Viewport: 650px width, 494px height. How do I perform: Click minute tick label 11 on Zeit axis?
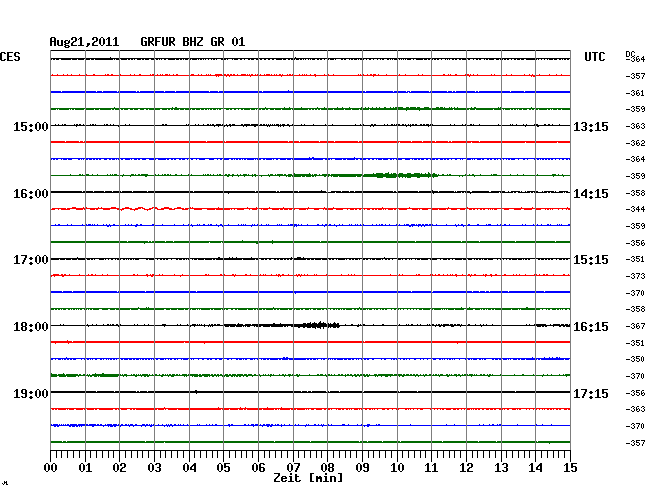pyautogui.click(x=431, y=468)
